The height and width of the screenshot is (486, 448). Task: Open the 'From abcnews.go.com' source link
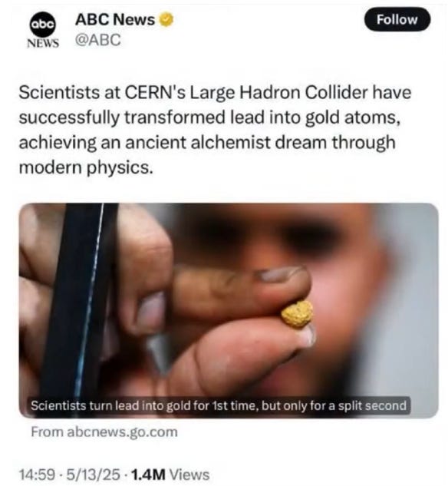click(104, 431)
